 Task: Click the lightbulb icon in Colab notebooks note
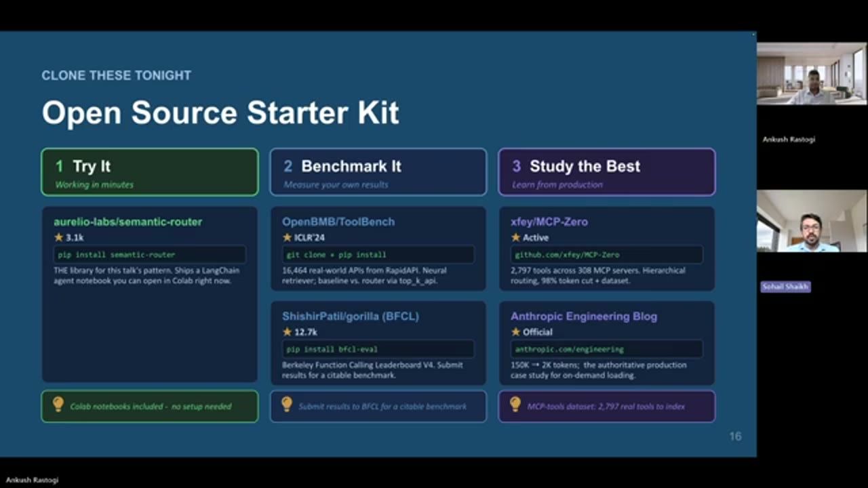pyautogui.click(x=58, y=405)
